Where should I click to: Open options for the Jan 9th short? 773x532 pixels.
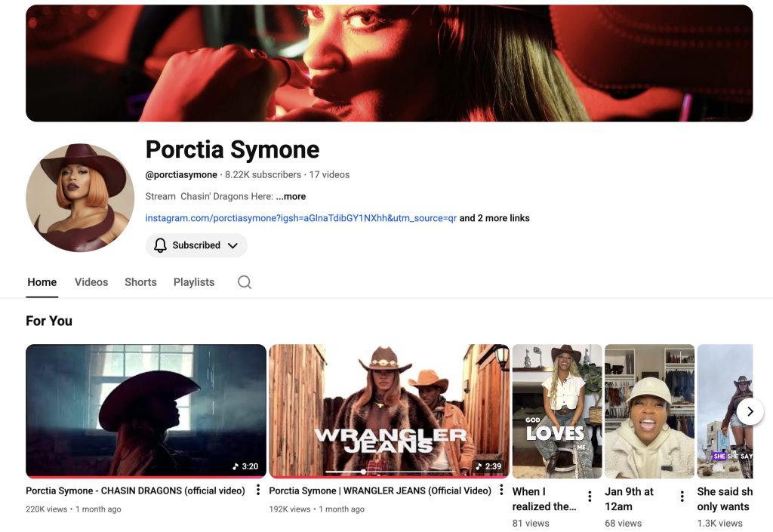pos(681,494)
